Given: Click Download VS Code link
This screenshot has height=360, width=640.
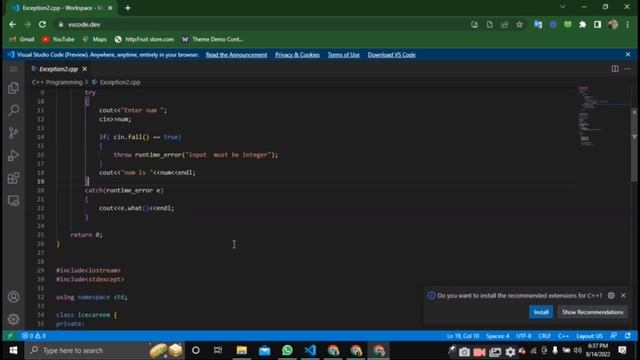Looking at the screenshot, I should click(x=391, y=55).
